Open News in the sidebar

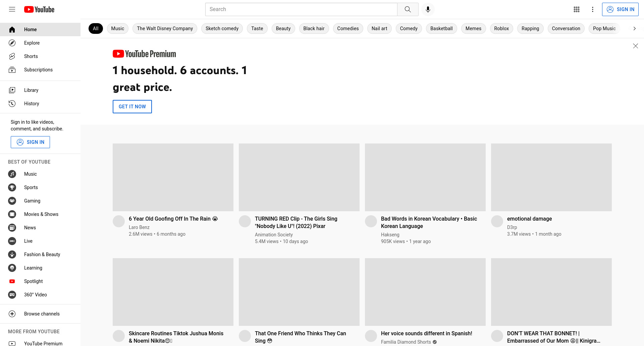pyautogui.click(x=40, y=228)
